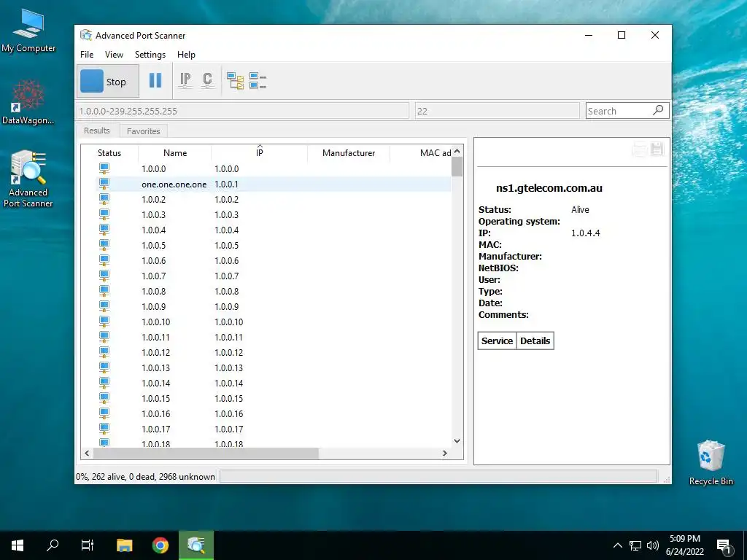Click the IP range toolbar icon
The image size is (747, 560).
[x=185, y=80]
